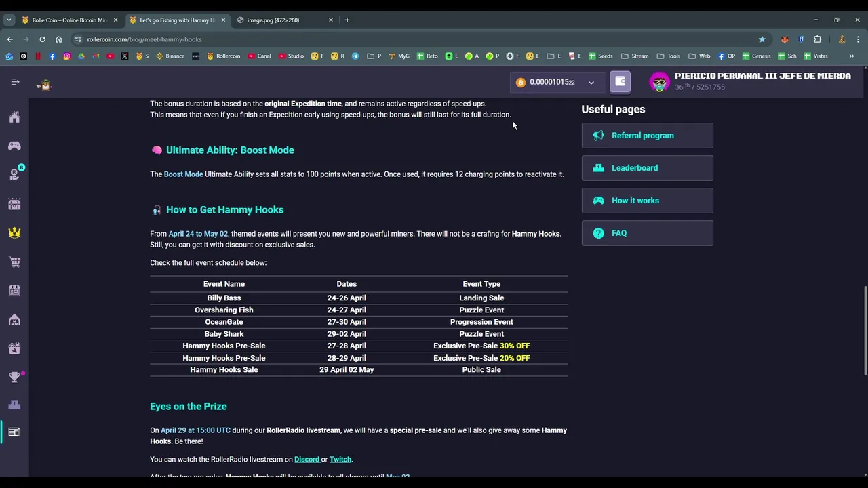
Task: Open the Facebook bookmark icon
Action: [x=52, y=56]
